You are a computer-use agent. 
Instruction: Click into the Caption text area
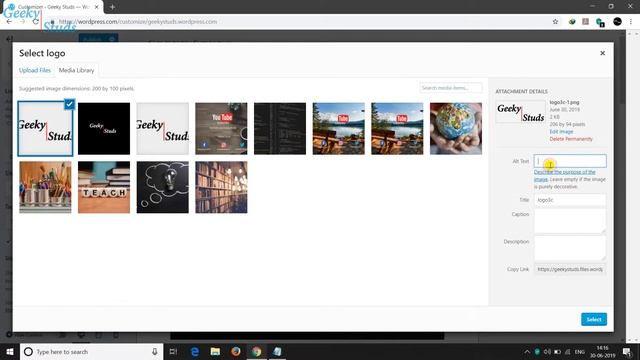570,221
